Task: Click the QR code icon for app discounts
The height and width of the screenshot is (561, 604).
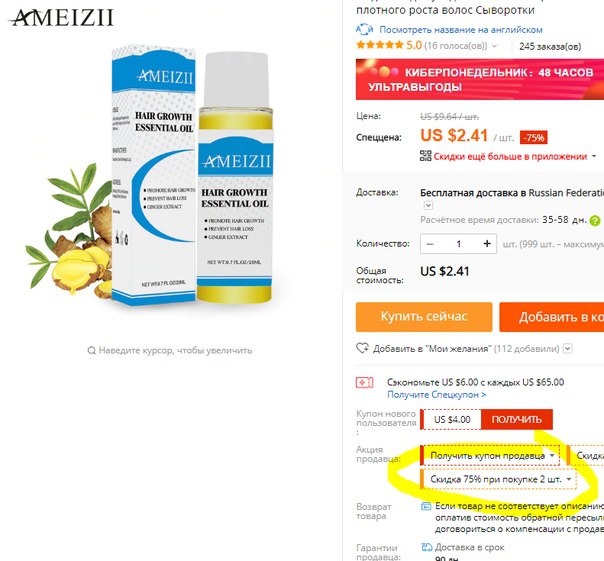Action: click(x=425, y=156)
